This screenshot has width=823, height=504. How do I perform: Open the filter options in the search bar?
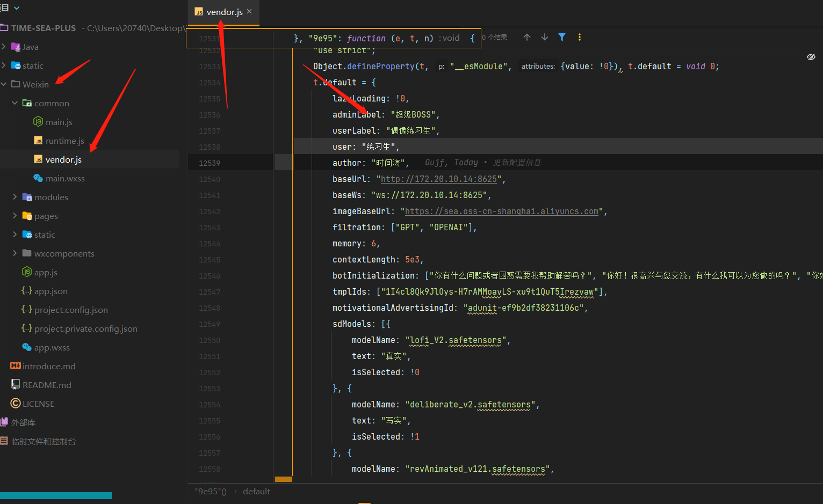(x=562, y=37)
